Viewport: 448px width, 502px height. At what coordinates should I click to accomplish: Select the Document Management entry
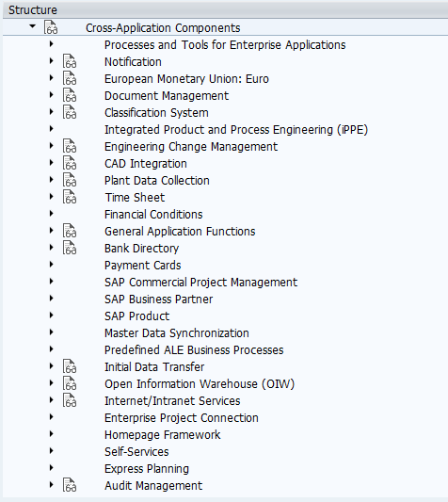pos(167,96)
